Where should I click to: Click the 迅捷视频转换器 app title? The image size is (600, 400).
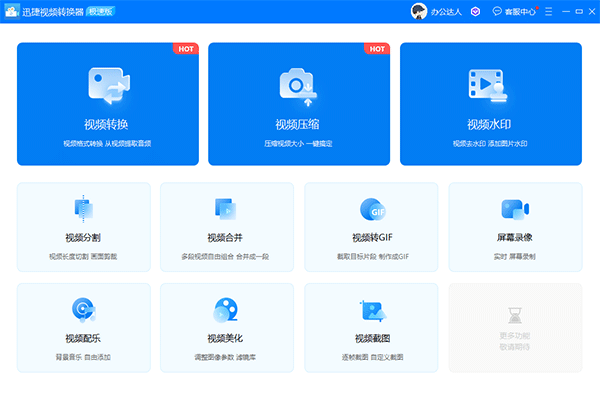53,12
